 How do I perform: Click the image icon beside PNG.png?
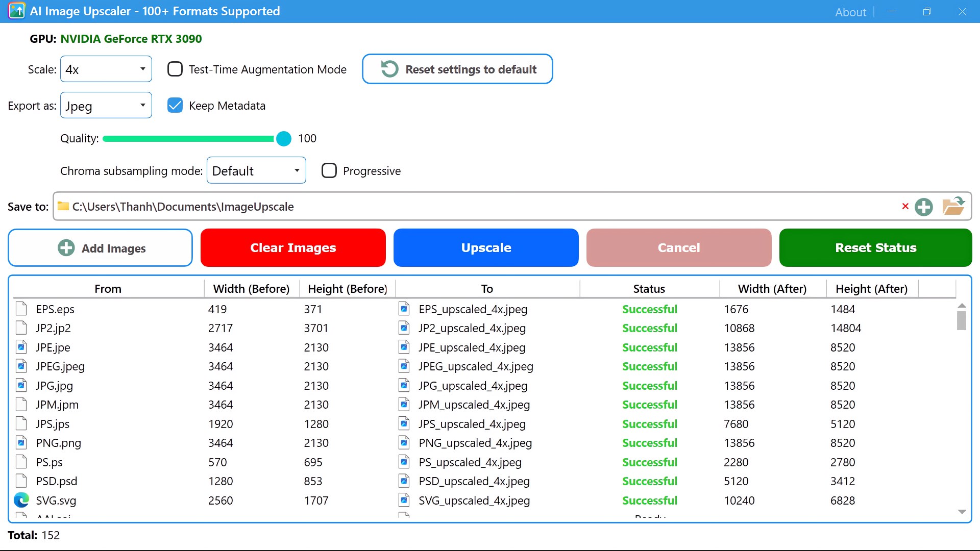click(21, 442)
